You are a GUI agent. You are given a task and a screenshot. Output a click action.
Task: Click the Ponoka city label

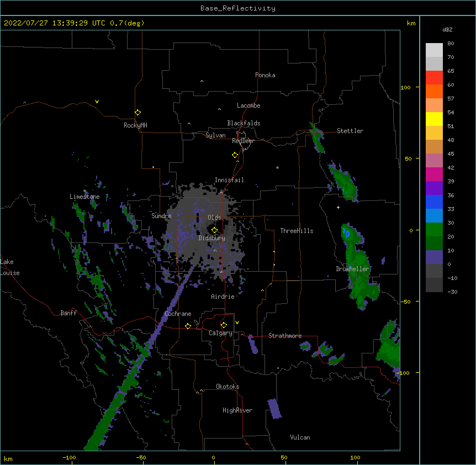coord(265,75)
